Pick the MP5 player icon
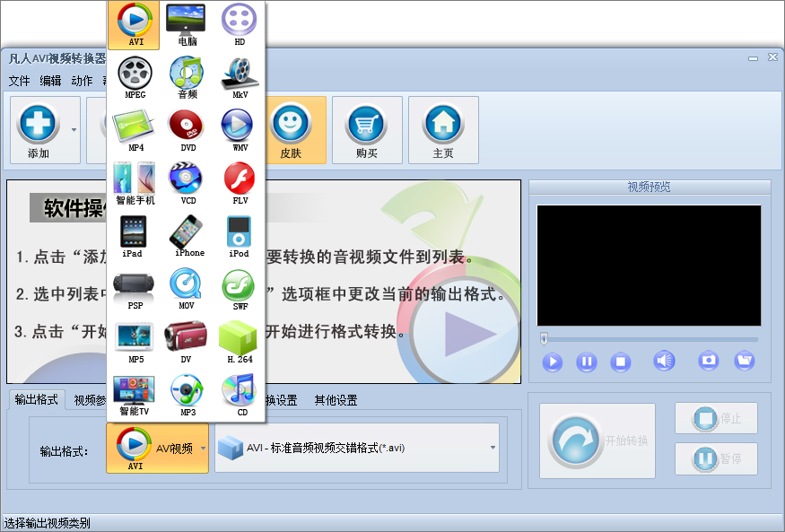Image resolution: width=785 pixels, height=532 pixels. (x=135, y=343)
